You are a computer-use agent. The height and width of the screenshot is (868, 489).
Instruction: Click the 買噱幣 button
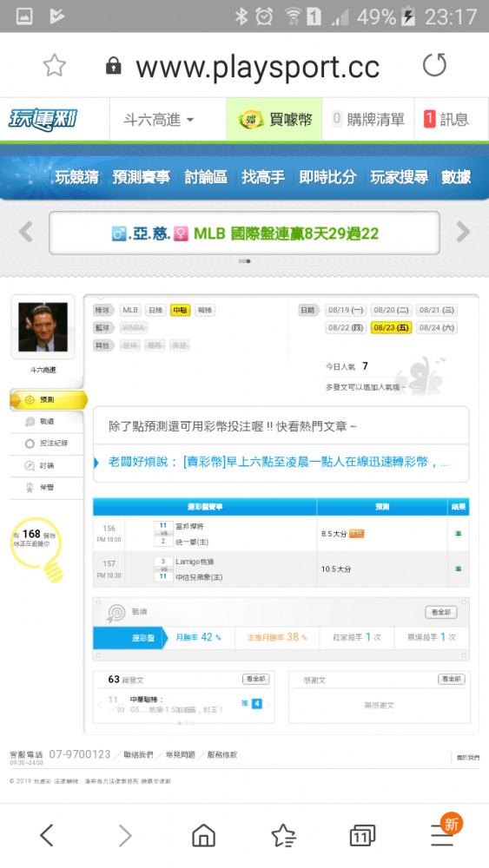274,119
